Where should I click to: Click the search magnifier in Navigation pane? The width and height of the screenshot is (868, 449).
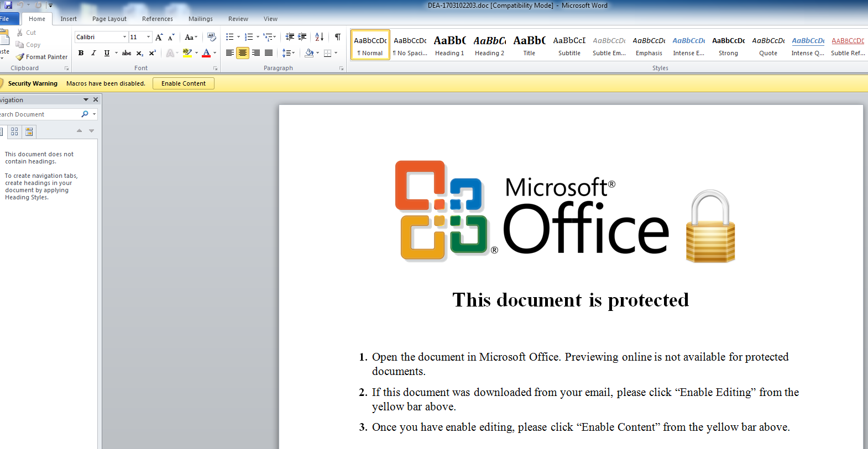coord(85,114)
